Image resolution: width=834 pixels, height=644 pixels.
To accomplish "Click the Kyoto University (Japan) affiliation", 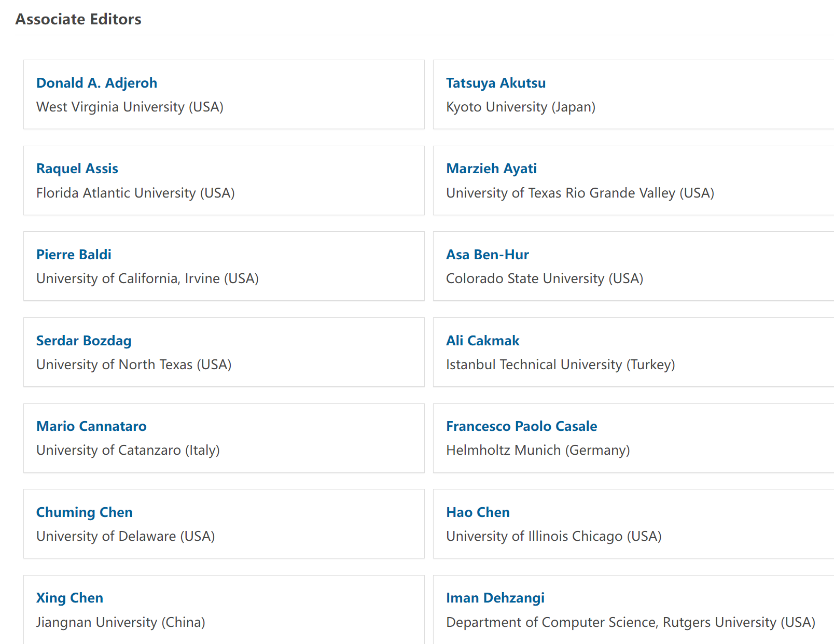I will (520, 107).
